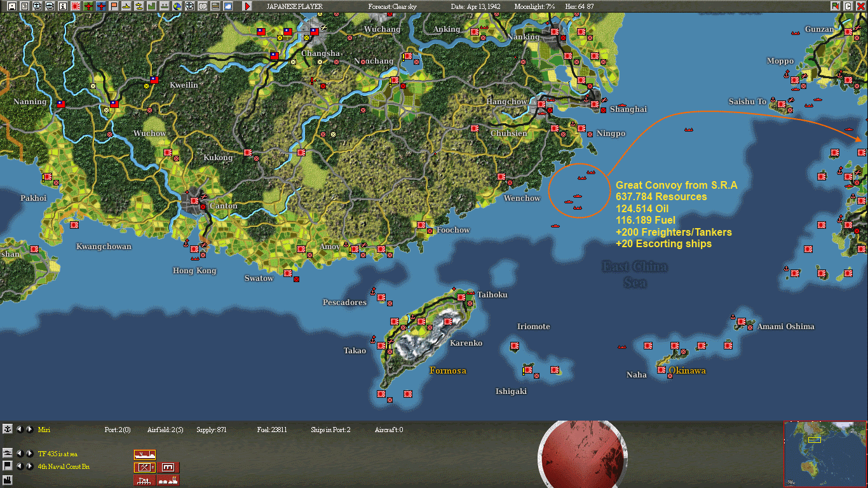Click the 'Aircraft: 0' readout

coord(389,430)
